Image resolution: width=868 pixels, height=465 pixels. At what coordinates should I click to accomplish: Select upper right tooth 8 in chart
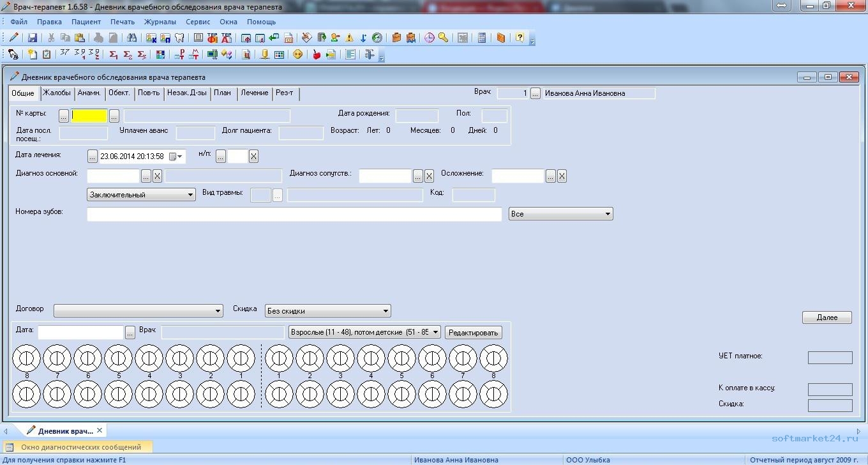click(493, 358)
